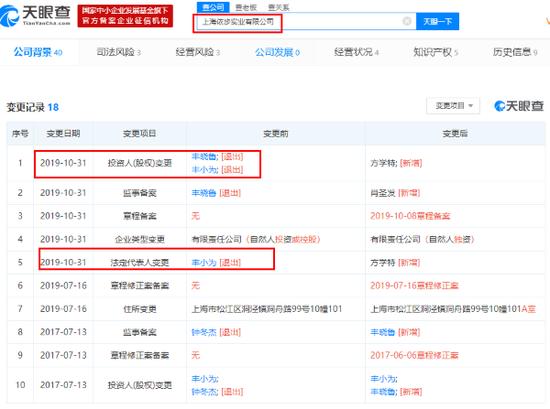This screenshot has height=409, width=550.
Task: Select the 查老板 search mode tab
Action: (x=246, y=7)
